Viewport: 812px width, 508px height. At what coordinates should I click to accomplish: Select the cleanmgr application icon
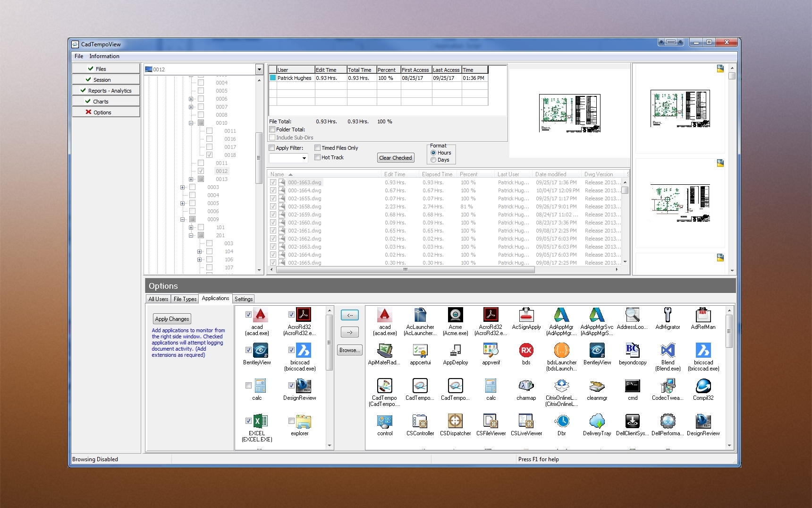coord(597,386)
